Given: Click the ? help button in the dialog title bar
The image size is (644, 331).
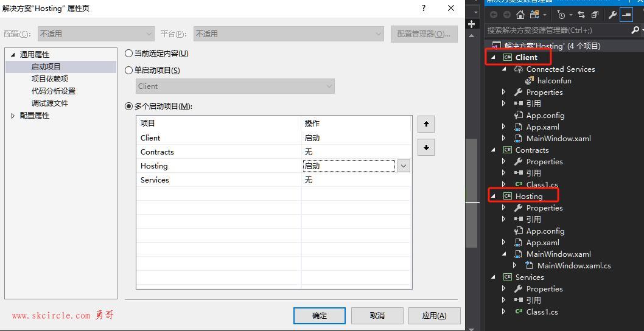Looking at the screenshot, I should pos(424,8).
